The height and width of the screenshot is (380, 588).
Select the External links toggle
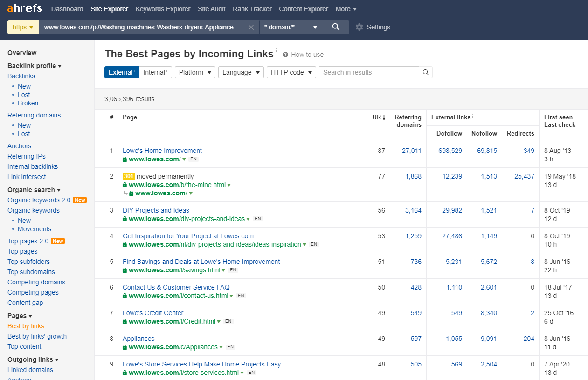(122, 72)
